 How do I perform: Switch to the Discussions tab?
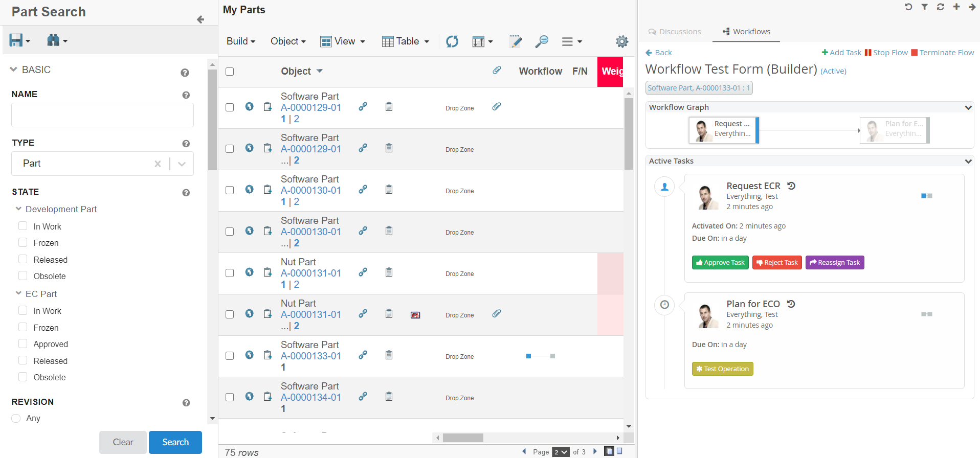click(675, 32)
